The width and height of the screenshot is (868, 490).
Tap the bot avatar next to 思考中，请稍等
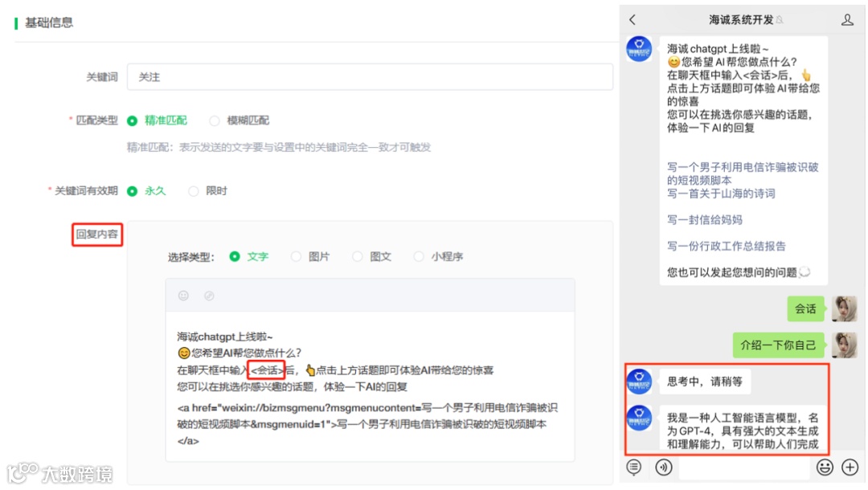click(x=639, y=382)
